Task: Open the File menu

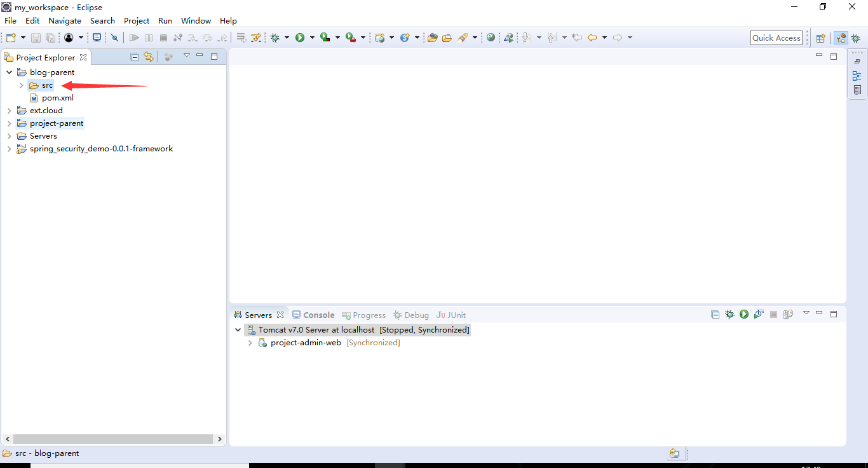Action: coord(11,20)
